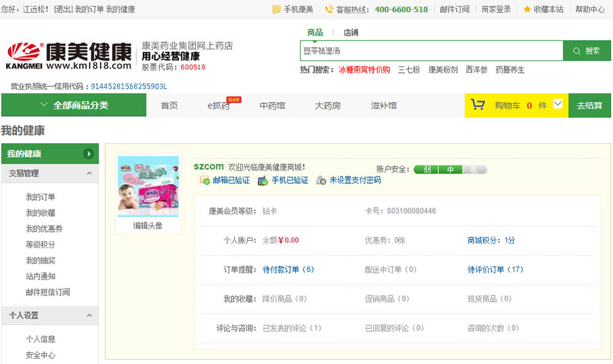The image size is (613, 364).
Task: Open 我的订单 in top bar
Action: [89, 9]
